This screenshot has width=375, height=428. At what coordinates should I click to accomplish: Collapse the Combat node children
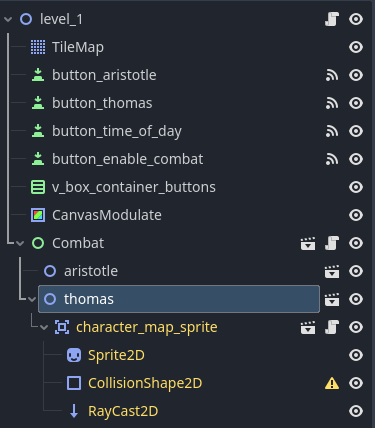[20, 243]
